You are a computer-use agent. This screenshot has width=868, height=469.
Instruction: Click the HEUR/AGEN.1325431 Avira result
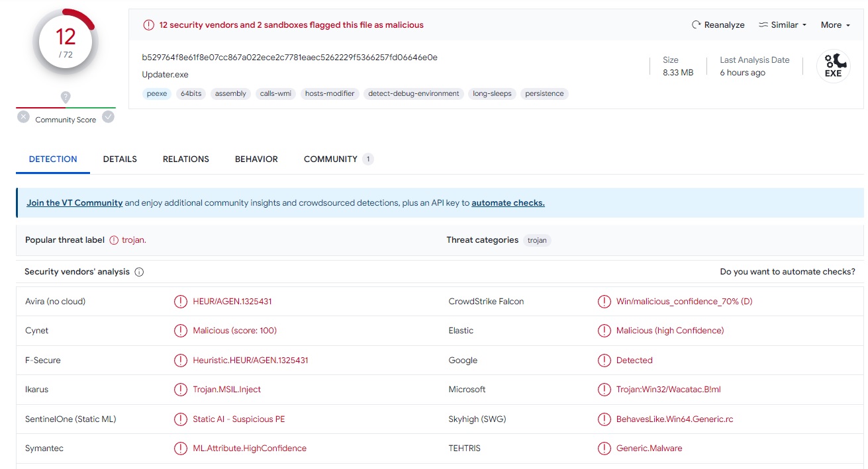click(232, 302)
